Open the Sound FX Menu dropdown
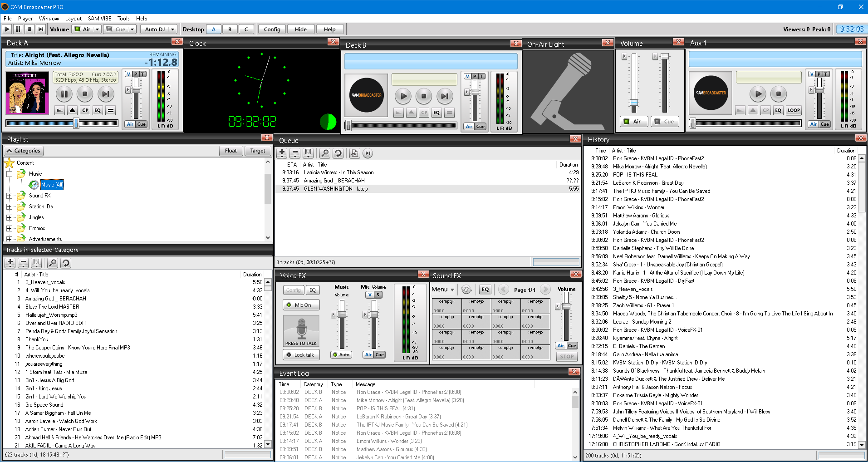868x462 pixels. tap(443, 290)
